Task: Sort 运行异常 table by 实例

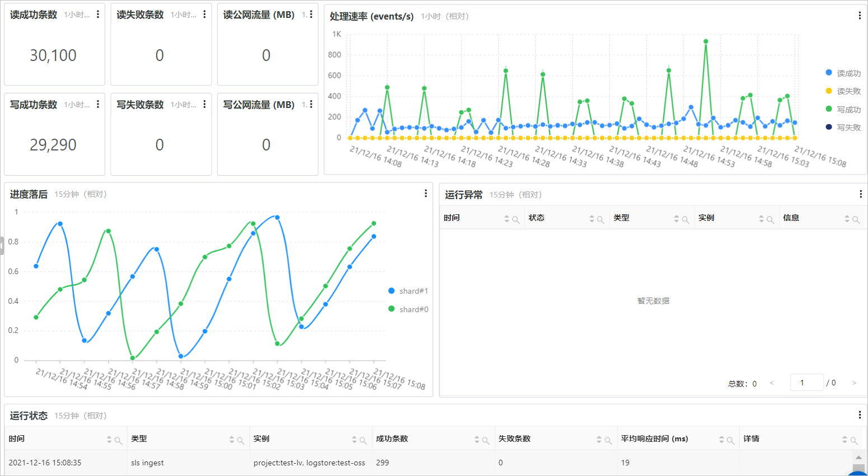Action: [761, 219]
